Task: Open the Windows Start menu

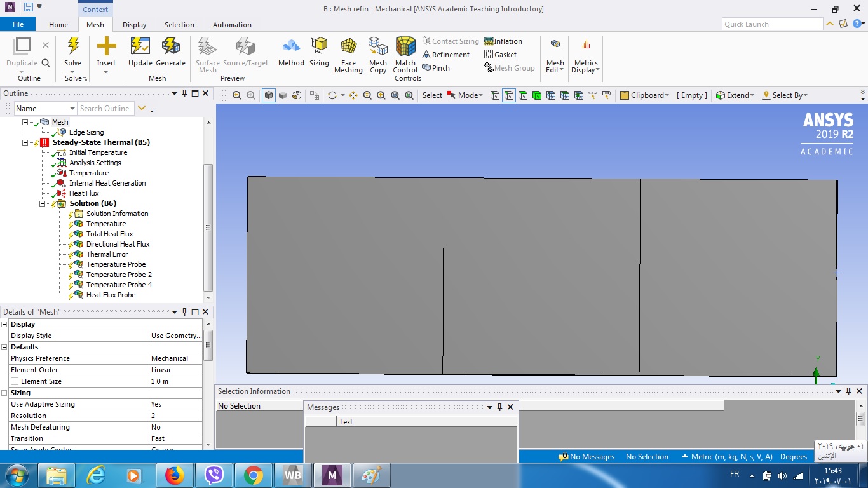Action: 16,475
